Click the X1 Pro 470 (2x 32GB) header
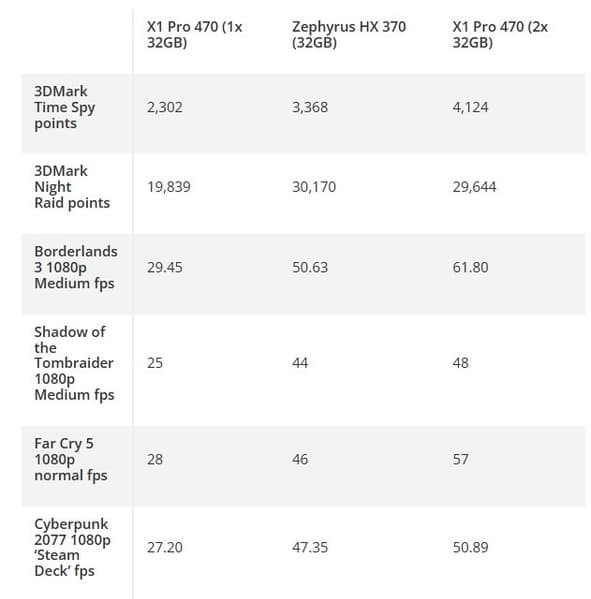591x599 pixels. 500,34
